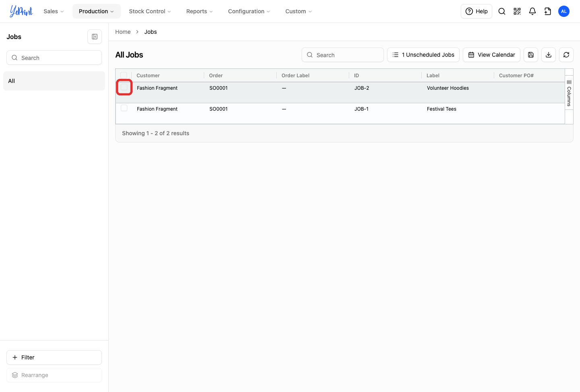Expand the Custom menu
The image size is (580, 392).
pos(298,11)
